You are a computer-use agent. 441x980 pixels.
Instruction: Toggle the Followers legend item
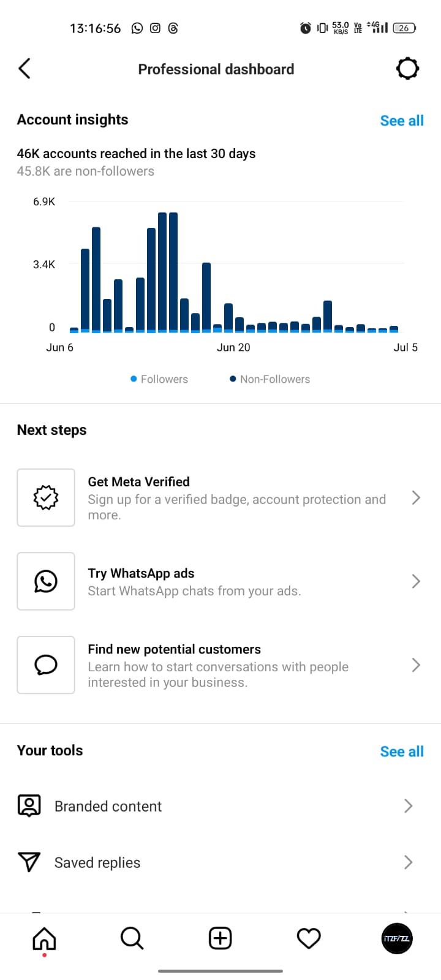tap(159, 379)
